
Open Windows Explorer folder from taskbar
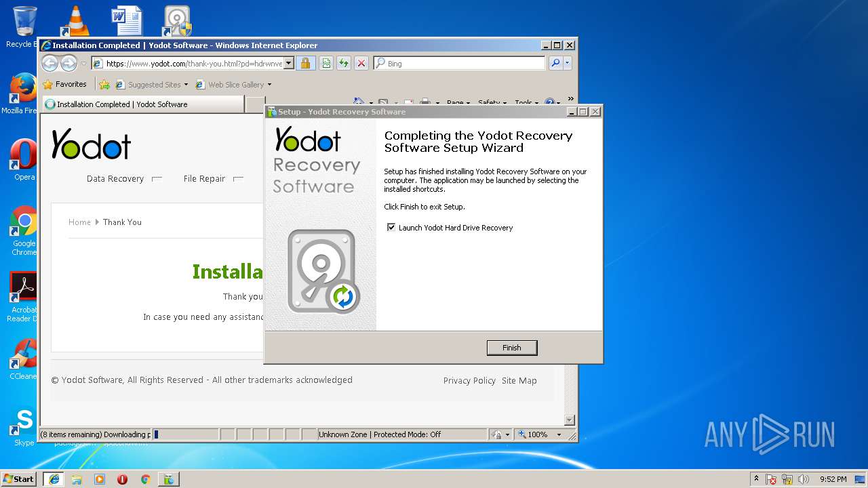[77, 479]
